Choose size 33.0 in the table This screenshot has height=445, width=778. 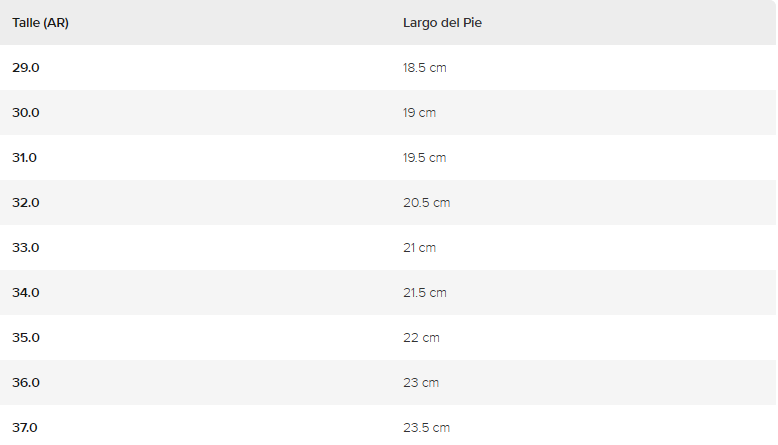(x=26, y=248)
